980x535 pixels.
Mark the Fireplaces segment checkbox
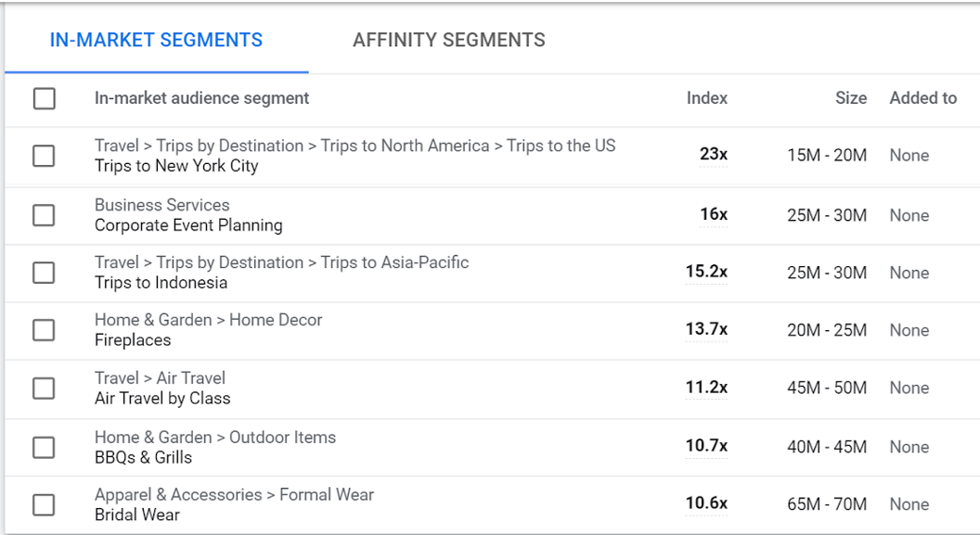click(44, 330)
